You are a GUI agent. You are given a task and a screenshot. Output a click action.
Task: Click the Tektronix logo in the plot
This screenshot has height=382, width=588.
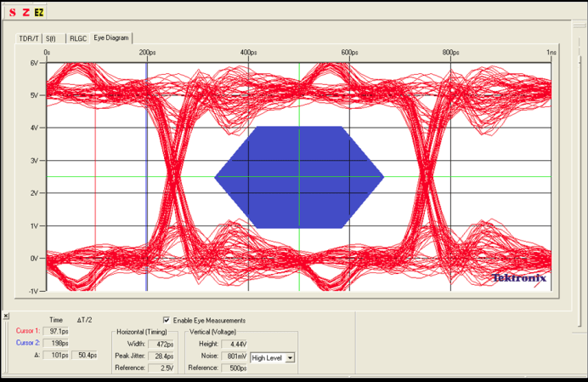pos(519,278)
